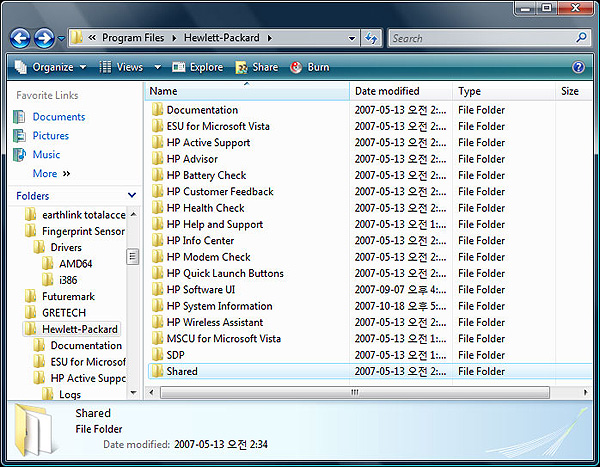Click HP Help and Support folder icon
The height and width of the screenshot is (467, 600).
pyautogui.click(x=157, y=224)
